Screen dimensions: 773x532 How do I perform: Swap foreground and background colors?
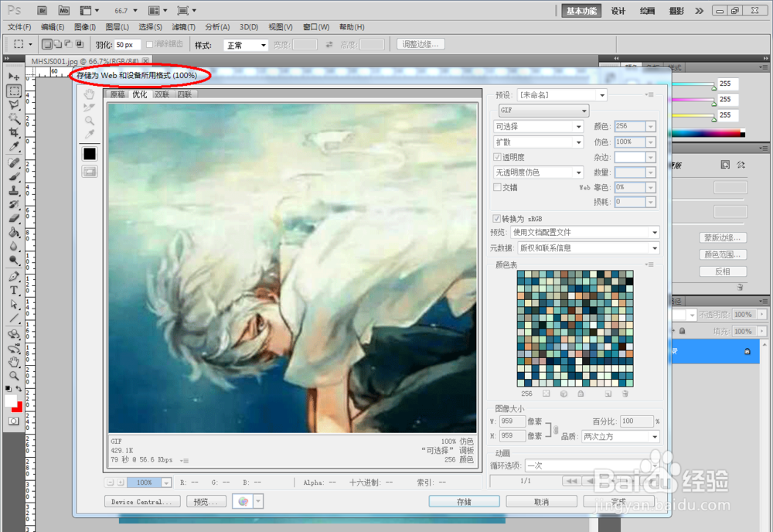(x=19, y=389)
